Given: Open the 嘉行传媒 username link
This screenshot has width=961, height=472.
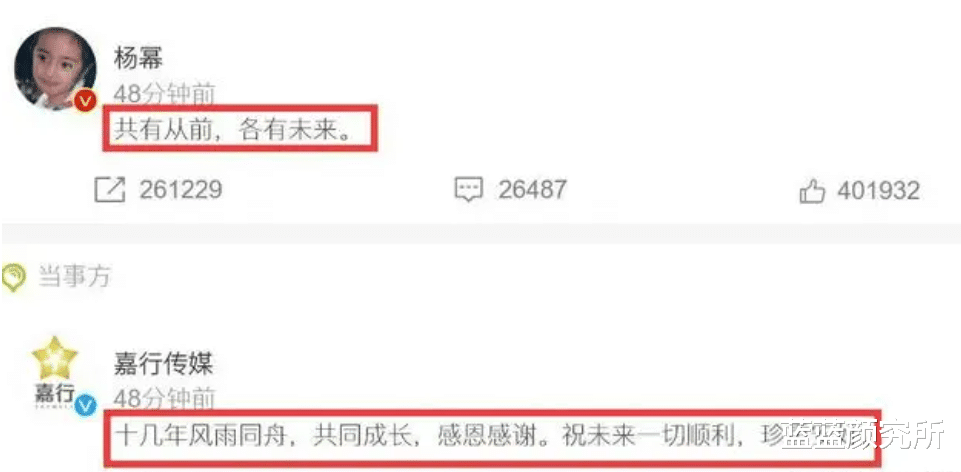Looking at the screenshot, I should [x=163, y=364].
